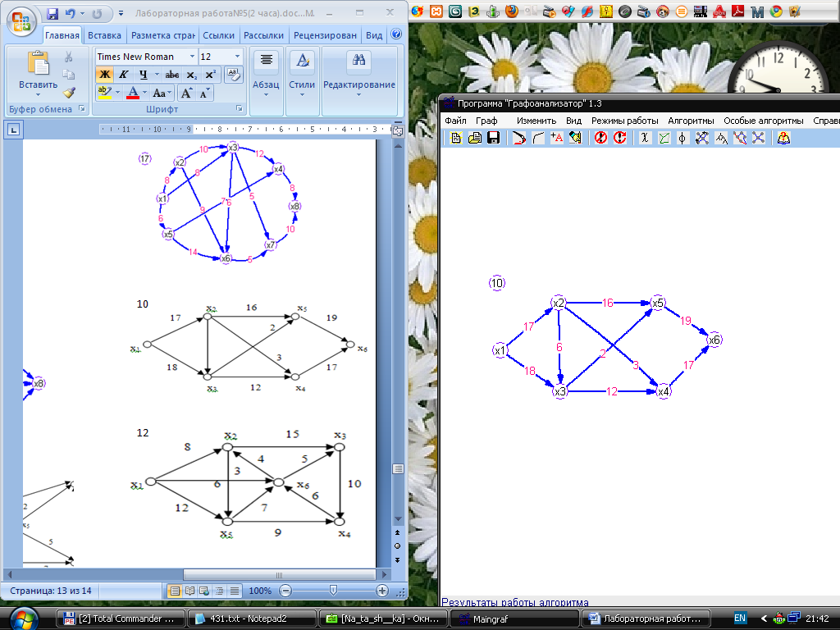840x630 pixels.
Task: Expand the Редактирование editing group
Action: tap(359, 80)
